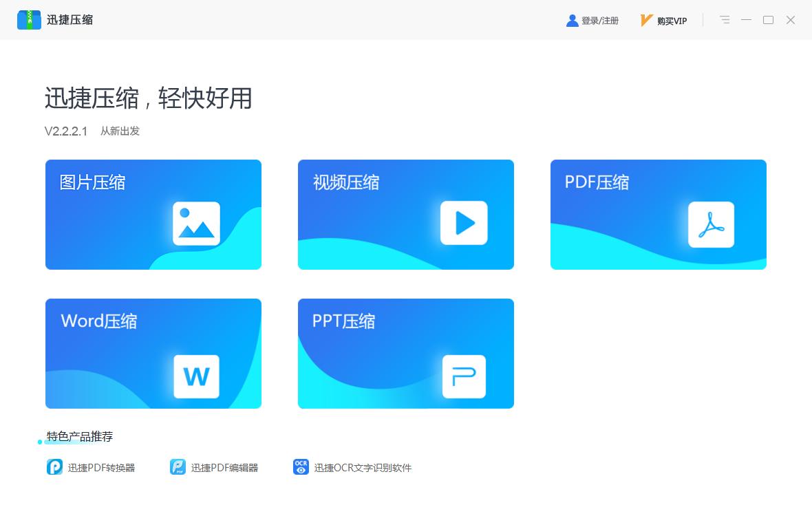
Task: Open 迅捷PDF转换器 via its icon
Action: 54,466
